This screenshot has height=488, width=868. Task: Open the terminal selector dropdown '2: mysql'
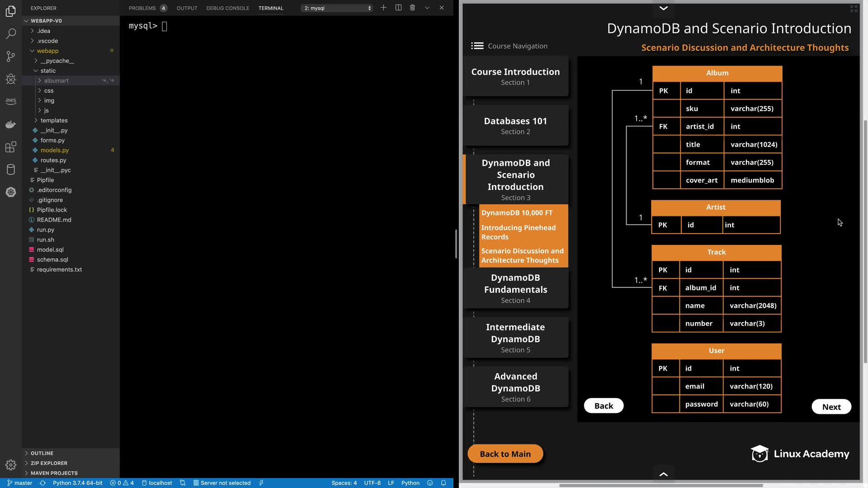(x=337, y=8)
